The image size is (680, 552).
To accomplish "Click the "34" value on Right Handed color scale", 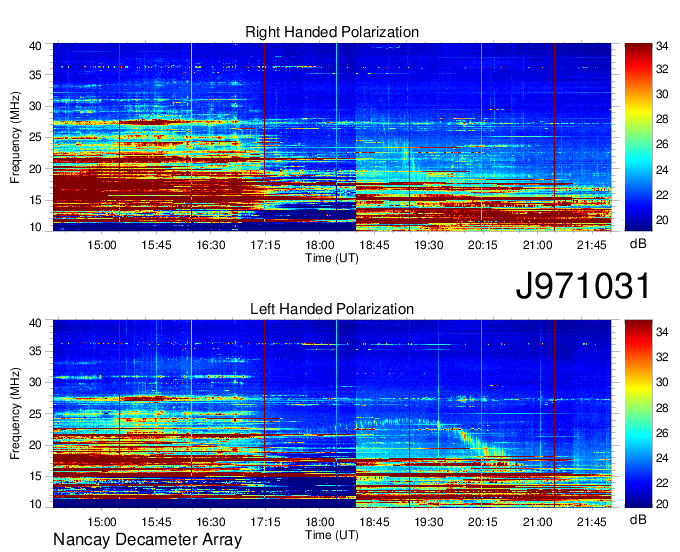I will coord(662,47).
